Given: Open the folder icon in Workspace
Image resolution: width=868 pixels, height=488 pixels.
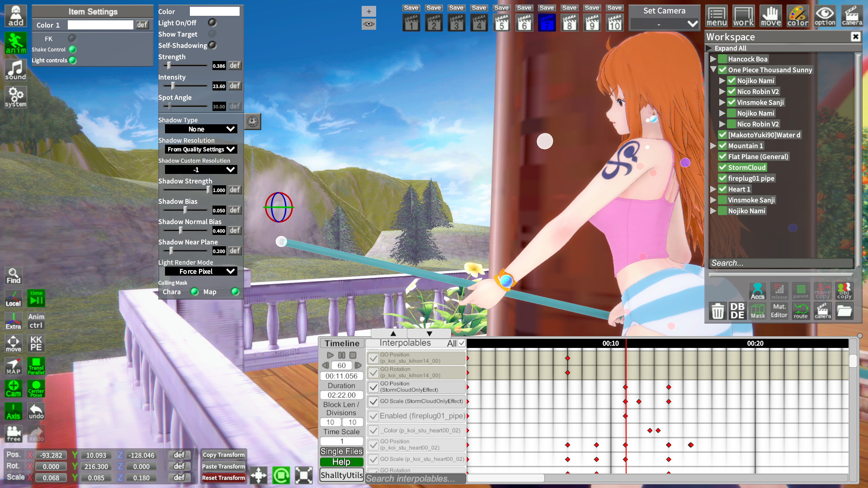Looking at the screenshot, I should point(844,311).
